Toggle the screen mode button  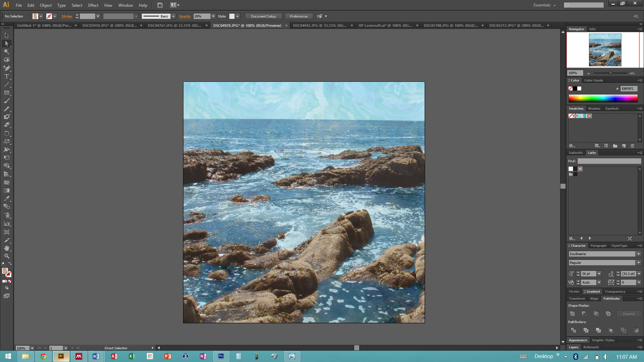tap(6, 296)
